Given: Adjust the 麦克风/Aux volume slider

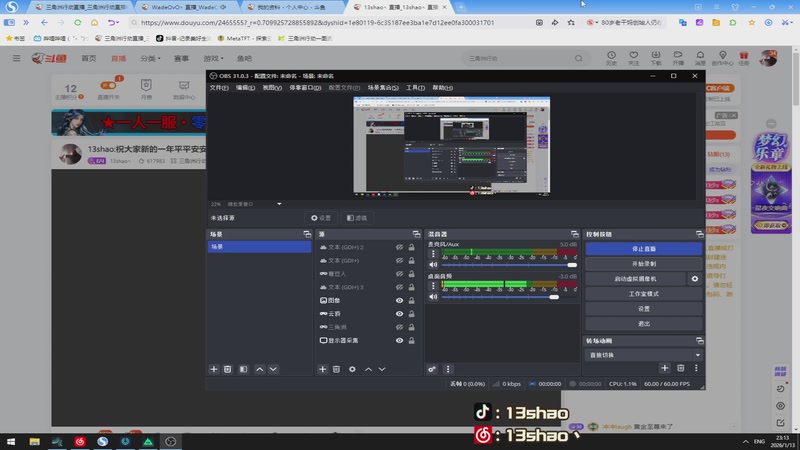Looking at the screenshot, I should point(509,265).
